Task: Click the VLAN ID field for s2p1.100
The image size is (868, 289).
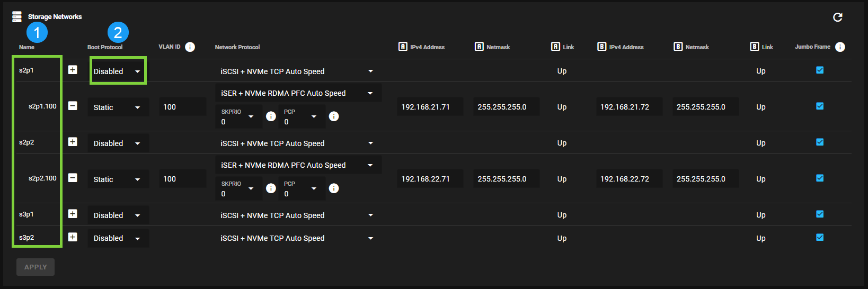Action: [x=182, y=107]
